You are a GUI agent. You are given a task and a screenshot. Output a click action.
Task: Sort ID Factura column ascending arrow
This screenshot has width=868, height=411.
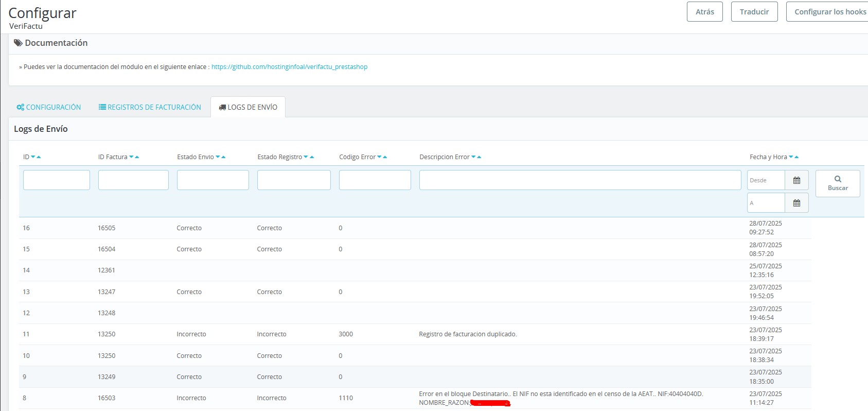[137, 157]
